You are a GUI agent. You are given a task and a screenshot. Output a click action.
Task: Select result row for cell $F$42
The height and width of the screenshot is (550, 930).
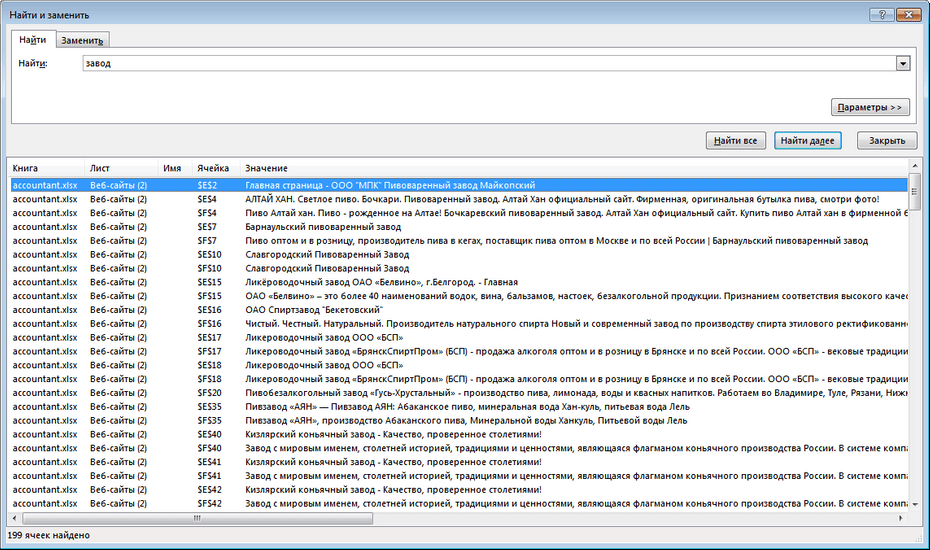click(x=459, y=504)
